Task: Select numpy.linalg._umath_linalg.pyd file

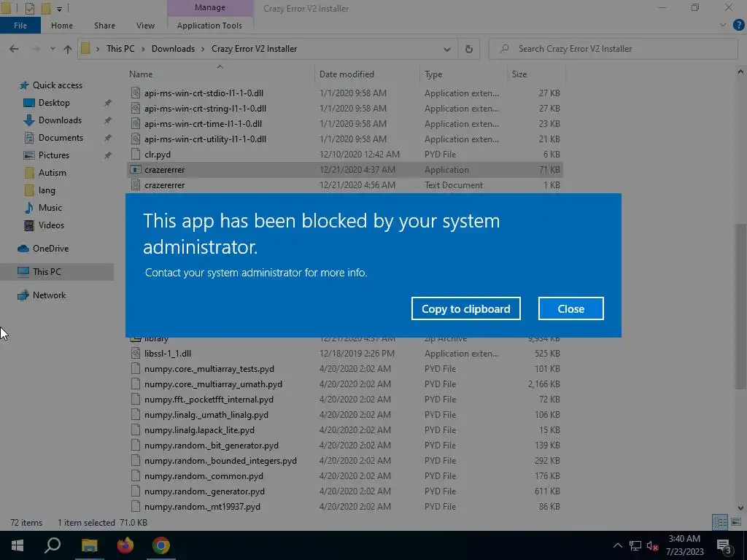Action: pos(206,415)
